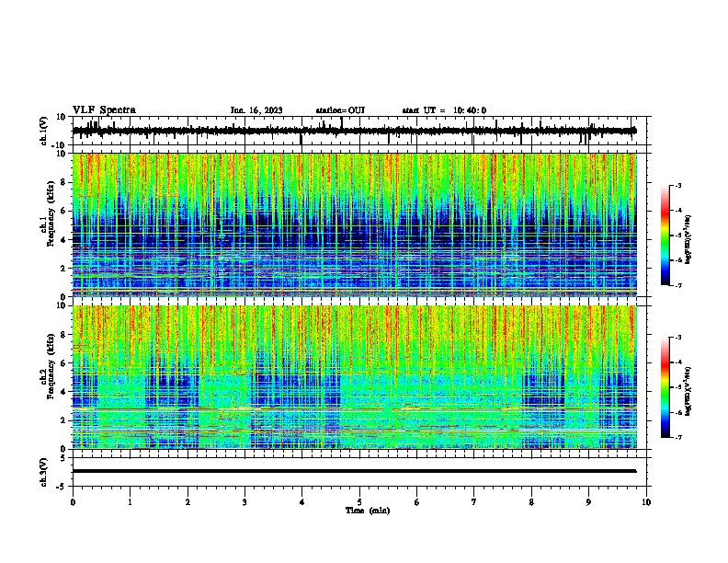728x563 pixels.
Task: Click the ch.2 color scale log(PSD) unit label
Action: coord(688,391)
